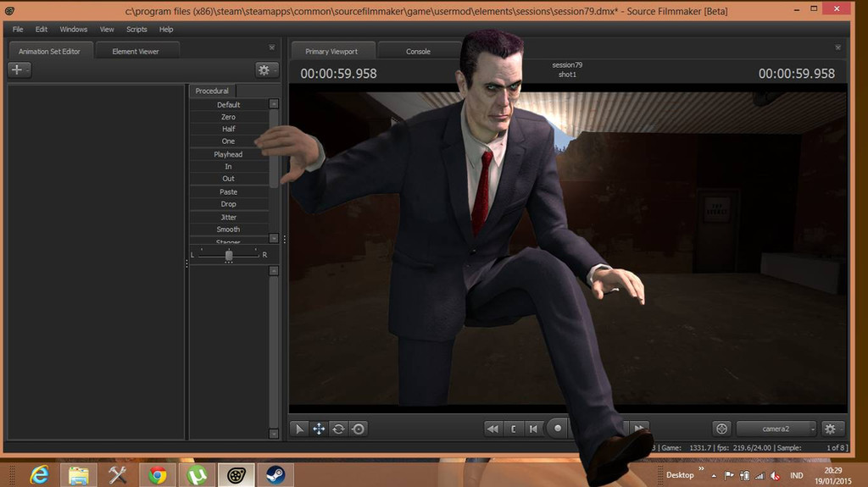This screenshot has width=868, height=487.
Task: Apply the Half procedural preset
Action: tap(229, 129)
